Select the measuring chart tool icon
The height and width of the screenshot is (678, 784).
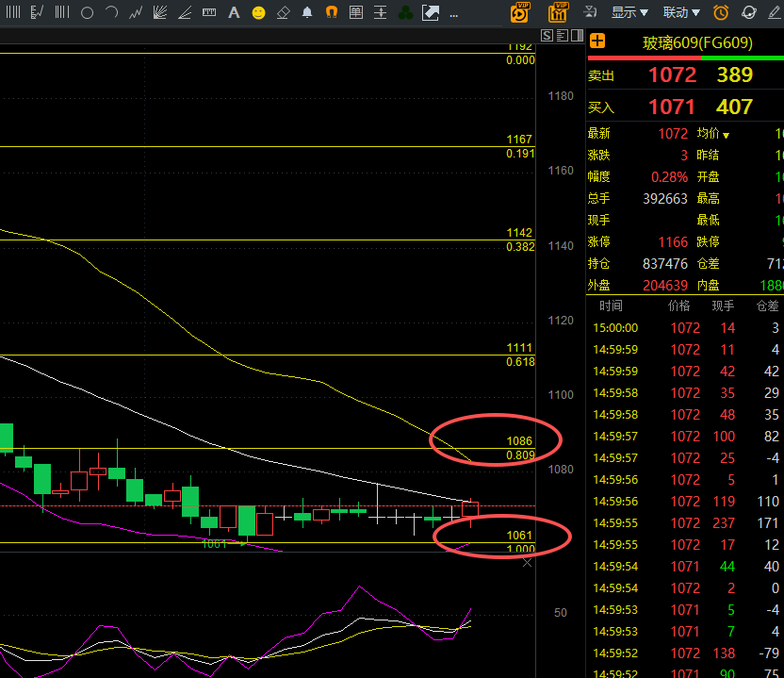pyautogui.click(x=37, y=12)
